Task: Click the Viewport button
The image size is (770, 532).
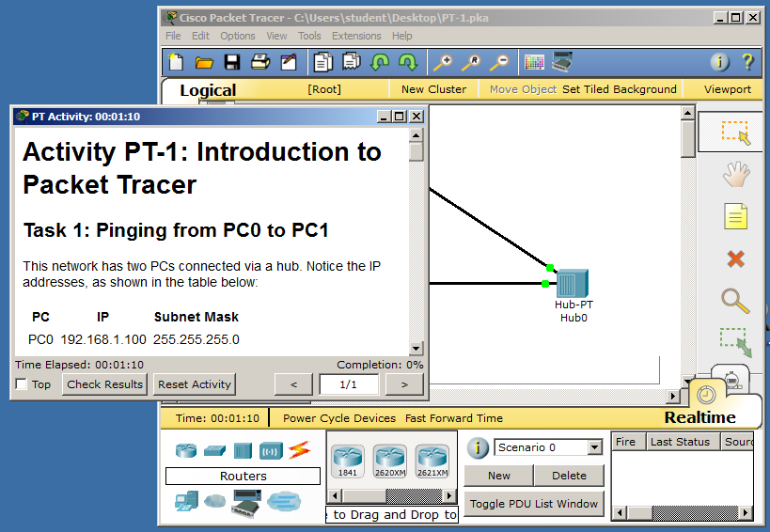Action: 728,89
